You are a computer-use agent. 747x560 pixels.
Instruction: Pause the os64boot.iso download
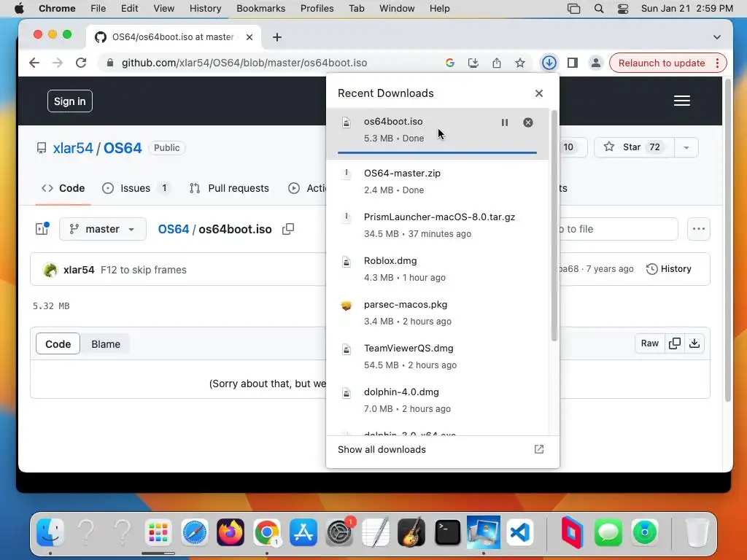pos(505,122)
